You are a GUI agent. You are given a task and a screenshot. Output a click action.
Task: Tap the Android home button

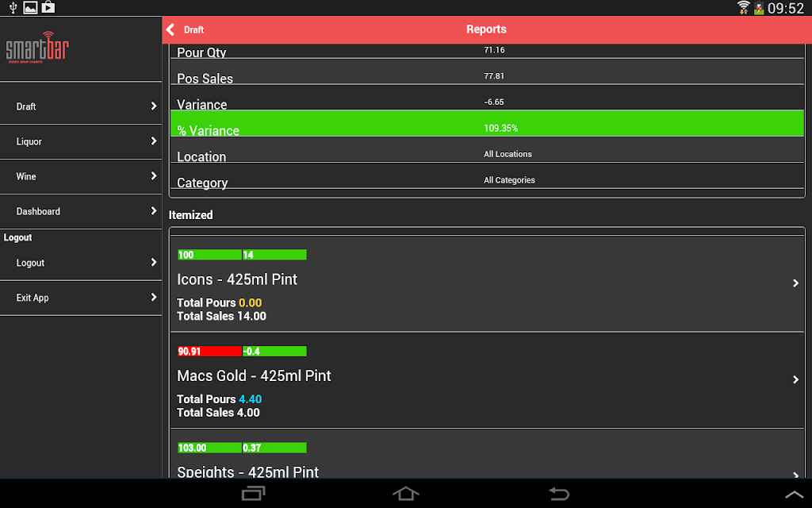(405, 493)
